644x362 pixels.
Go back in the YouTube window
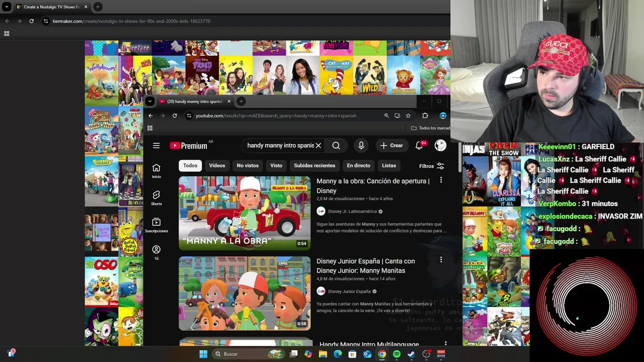[x=150, y=116]
